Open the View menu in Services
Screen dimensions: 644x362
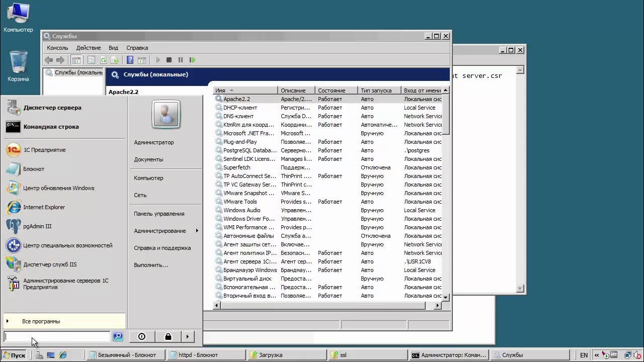113,48
